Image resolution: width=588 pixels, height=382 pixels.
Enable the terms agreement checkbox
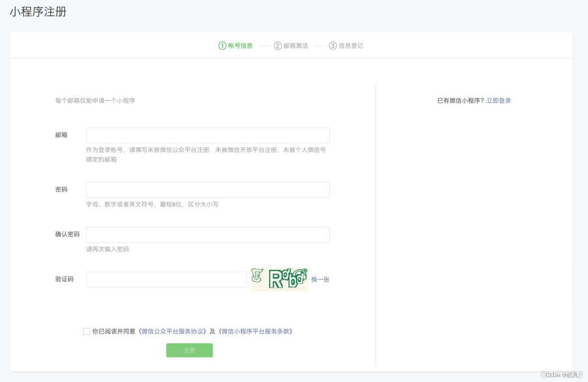coord(86,331)
